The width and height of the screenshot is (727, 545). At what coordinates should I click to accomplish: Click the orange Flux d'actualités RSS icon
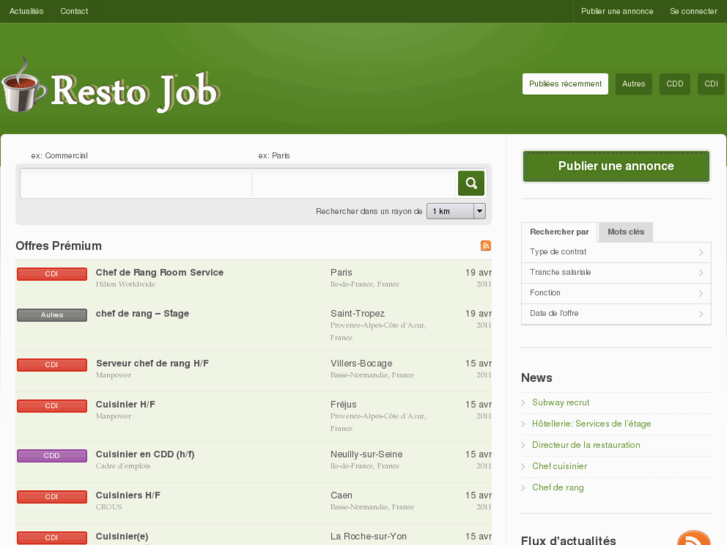[x=694, y=538]
